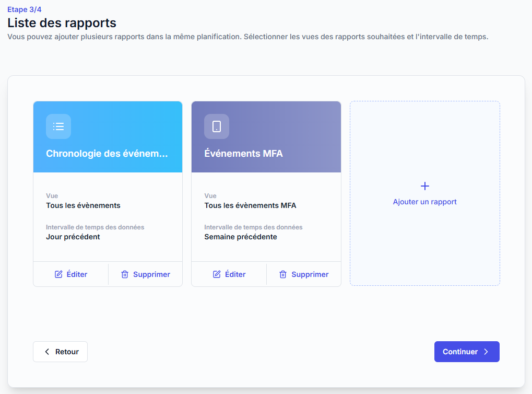
Task: Click the right chevron in Continuer button
Action: click(486, 352)
